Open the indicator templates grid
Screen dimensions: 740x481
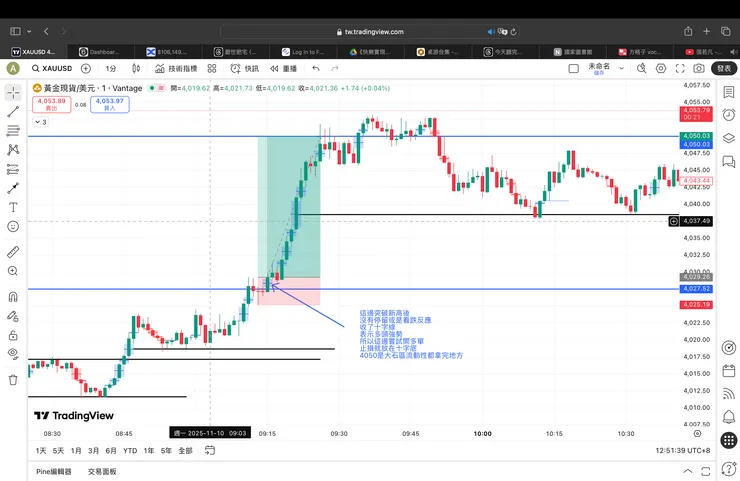pyautogui.click(x=212, y=68)
